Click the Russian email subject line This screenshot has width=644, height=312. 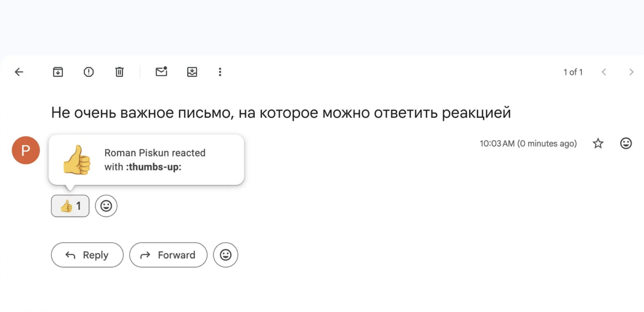[281, 113]
